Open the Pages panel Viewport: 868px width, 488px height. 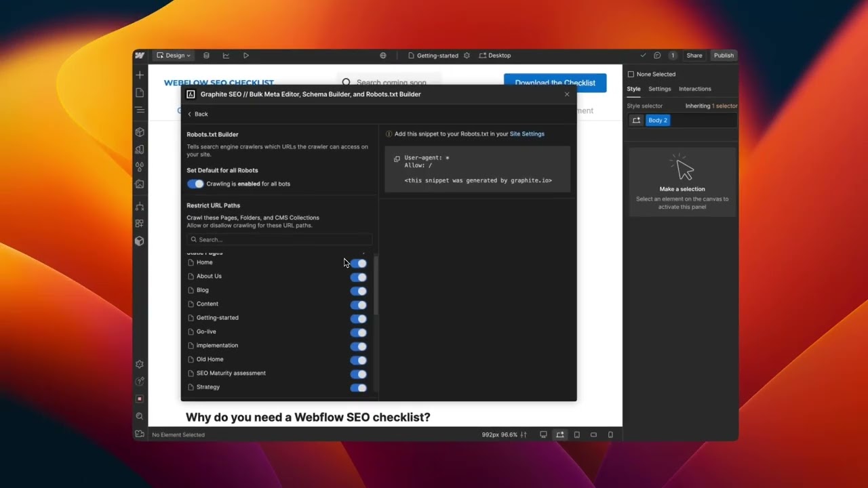point(140,92)
